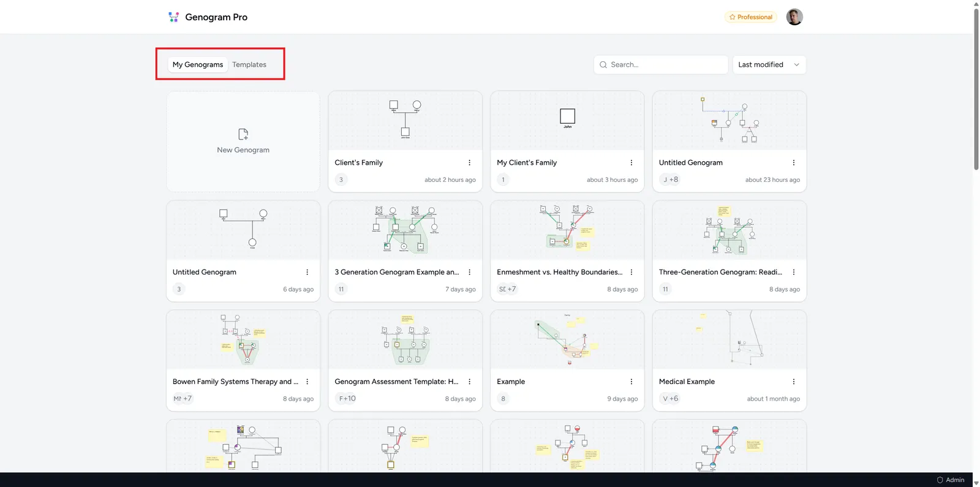Create a New Genogram

243,142
